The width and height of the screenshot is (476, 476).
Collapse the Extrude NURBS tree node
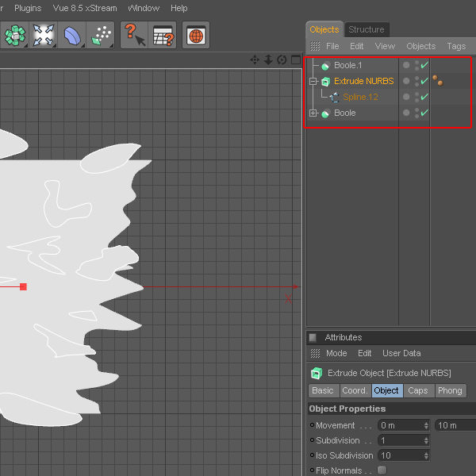(313, 82)
